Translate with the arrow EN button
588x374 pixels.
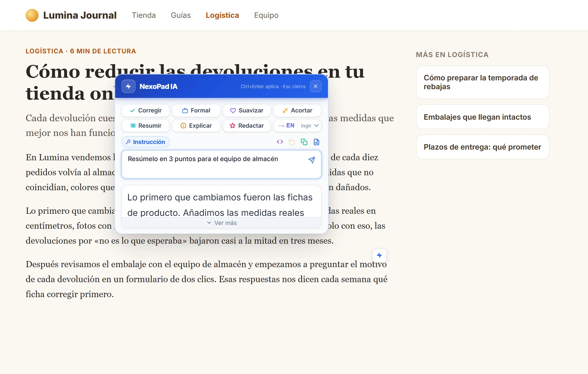pyautogui.click(x=286, y=126)
